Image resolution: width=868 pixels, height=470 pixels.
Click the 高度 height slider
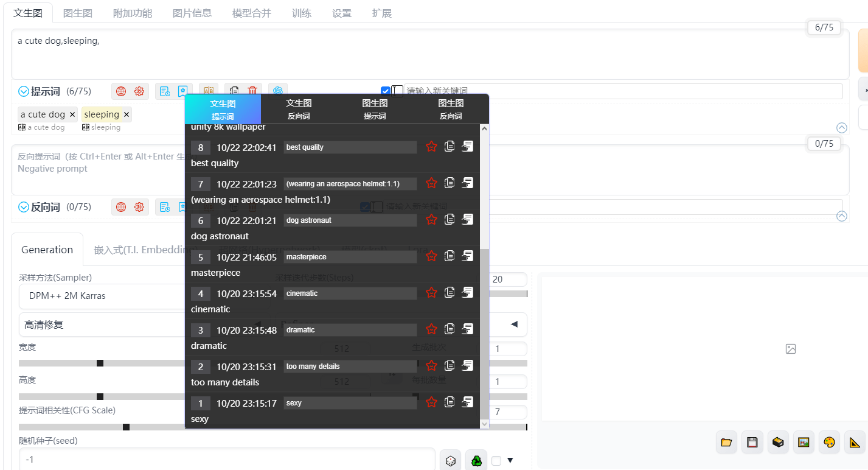102,396
